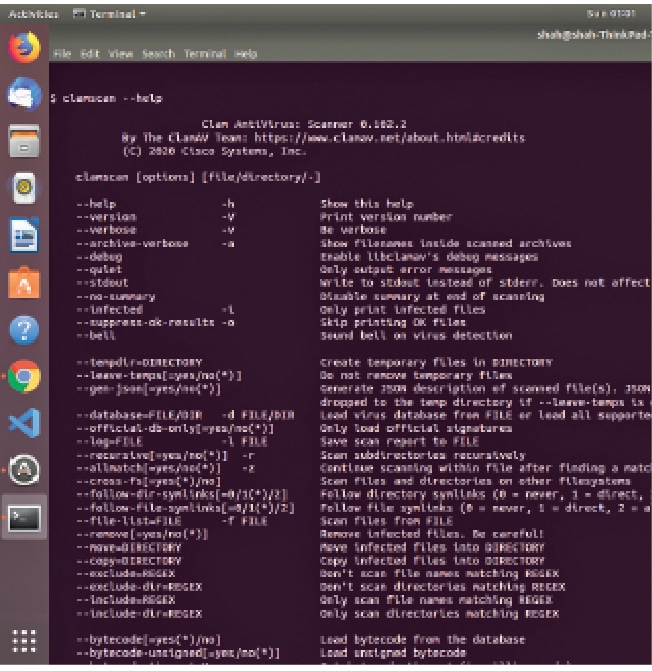
Task: Open the Ubuntu Software store icon
Action: point(24,282)
